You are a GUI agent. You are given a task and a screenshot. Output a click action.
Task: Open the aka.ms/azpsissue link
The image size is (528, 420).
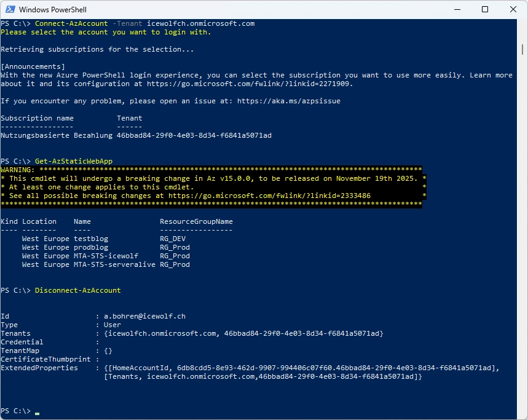click(288, 101)
